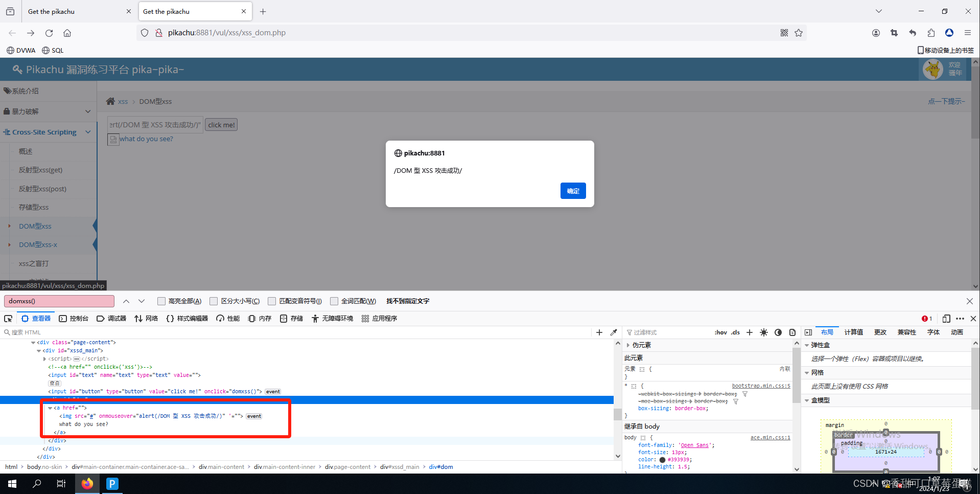Click the eyedropper color picker icon
980x494 pixels.
pos(614,332)
